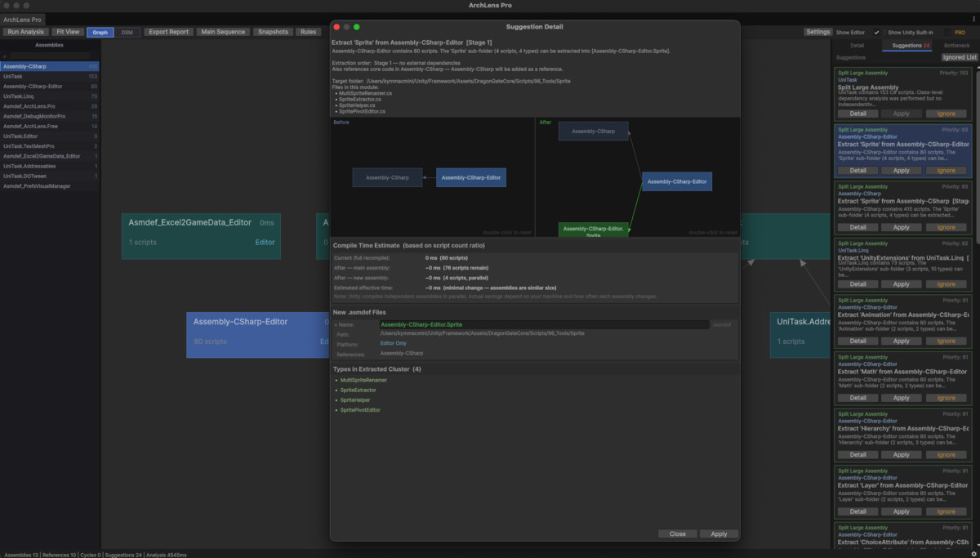980x558 pixels.
Task: Open Settings in the top toolbar
Action: click(x=817, y=32)
